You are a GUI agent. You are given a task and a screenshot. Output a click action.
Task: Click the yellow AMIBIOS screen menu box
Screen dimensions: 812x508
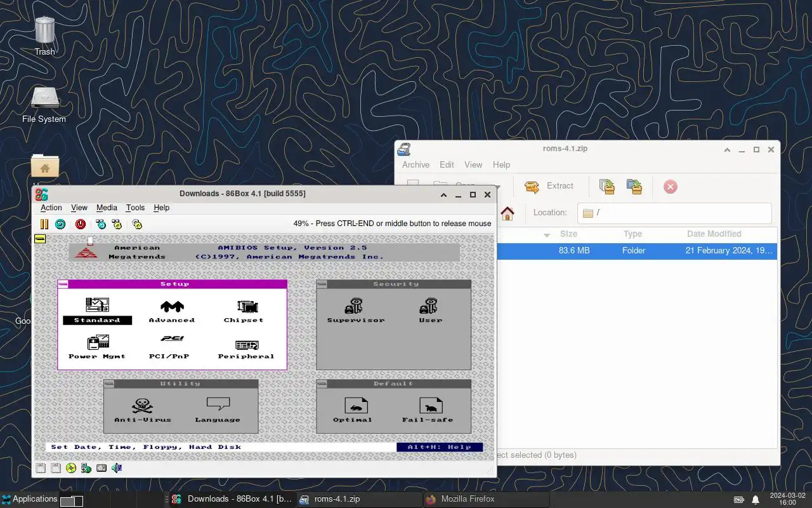[40, 239]
